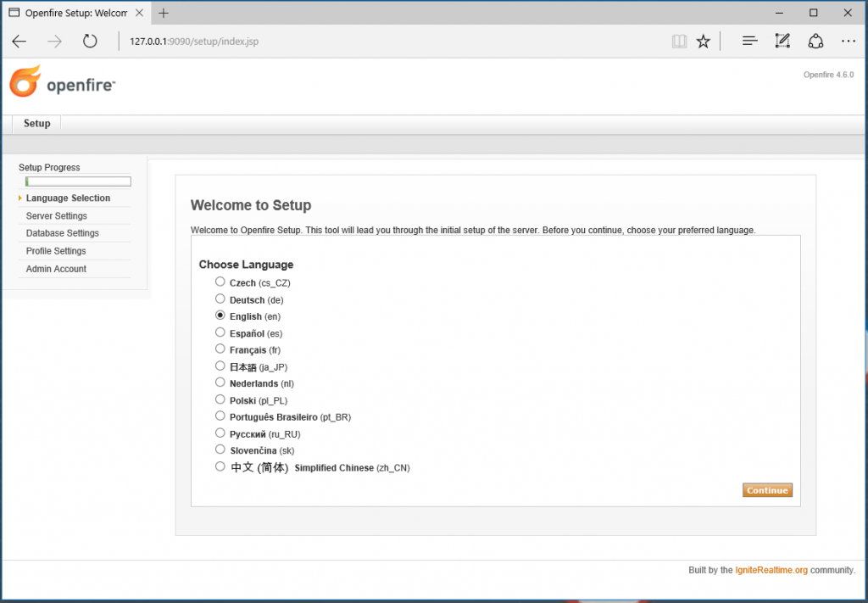Screen dimensions: 868x603
Task: Select Simplified Chinese (zh_CN) radio button
Action: pos(220,466)
